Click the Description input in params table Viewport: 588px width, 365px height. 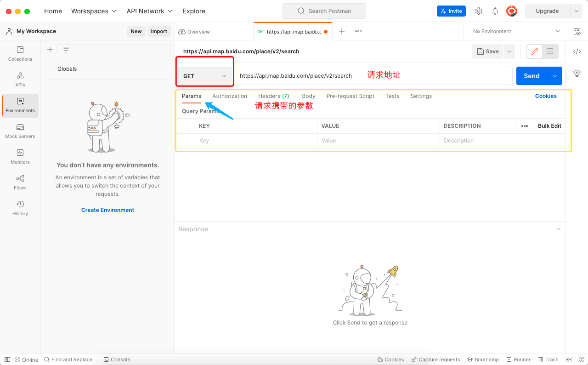tap(503, 141)
